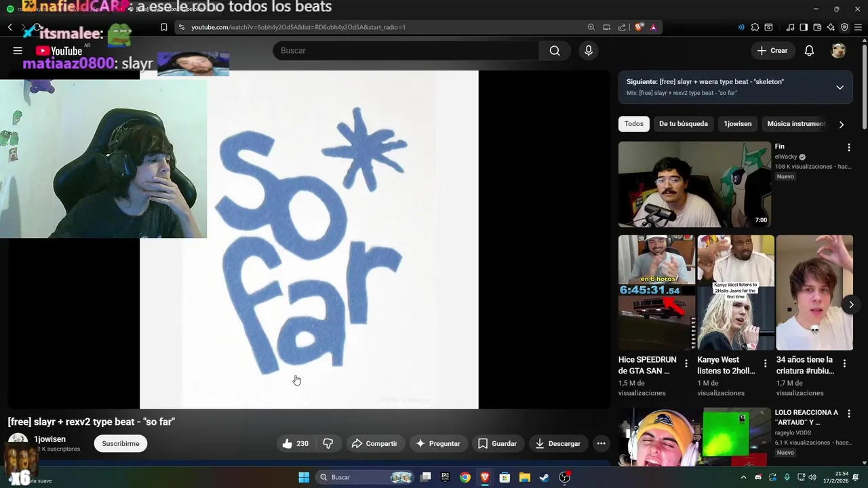Screen dimensions: 868x488
Task: Open more actions ellipsis below video
Action: 601,443
